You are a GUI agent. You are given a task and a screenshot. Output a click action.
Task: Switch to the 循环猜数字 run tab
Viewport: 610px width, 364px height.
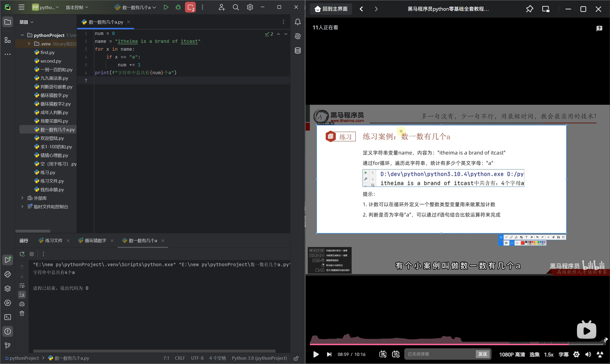point(95,241)
